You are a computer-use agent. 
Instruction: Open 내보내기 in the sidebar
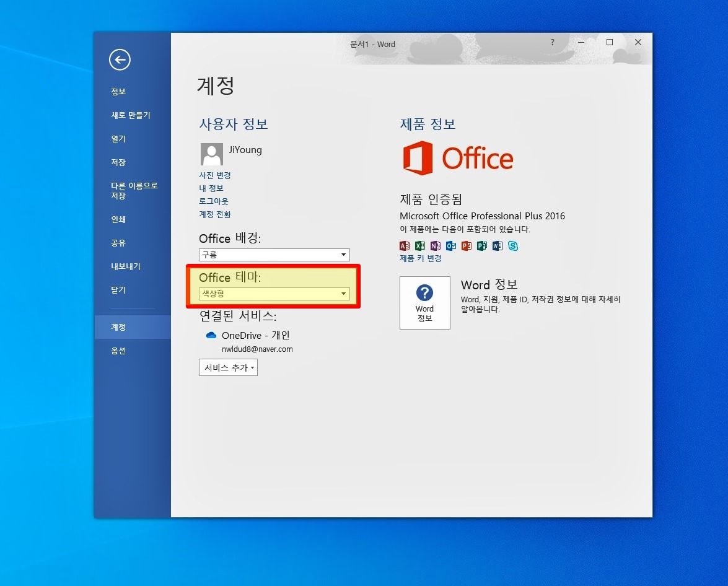tap(125, 266)
